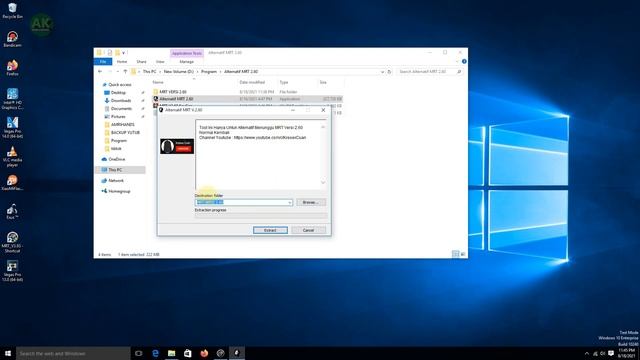640x360 pixels.
Task: Sort files by Name column
Action: coord(158,82)
